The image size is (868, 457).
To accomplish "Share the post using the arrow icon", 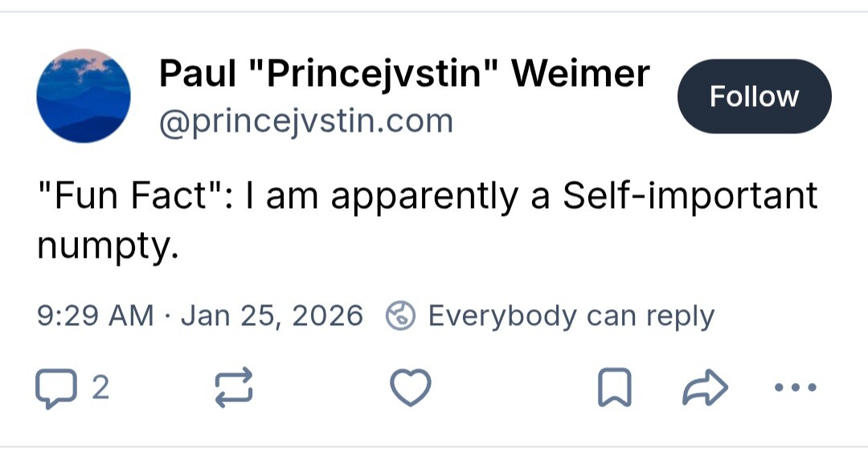I will pyautogui.click(x=705, y=389).
